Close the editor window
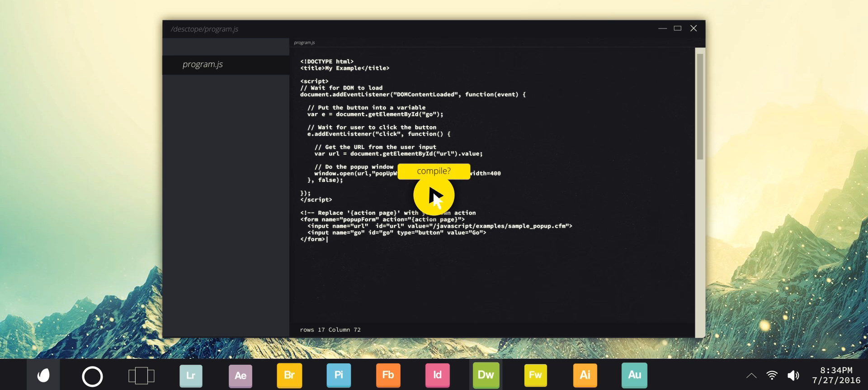868x390 pixels. point(693,29)
